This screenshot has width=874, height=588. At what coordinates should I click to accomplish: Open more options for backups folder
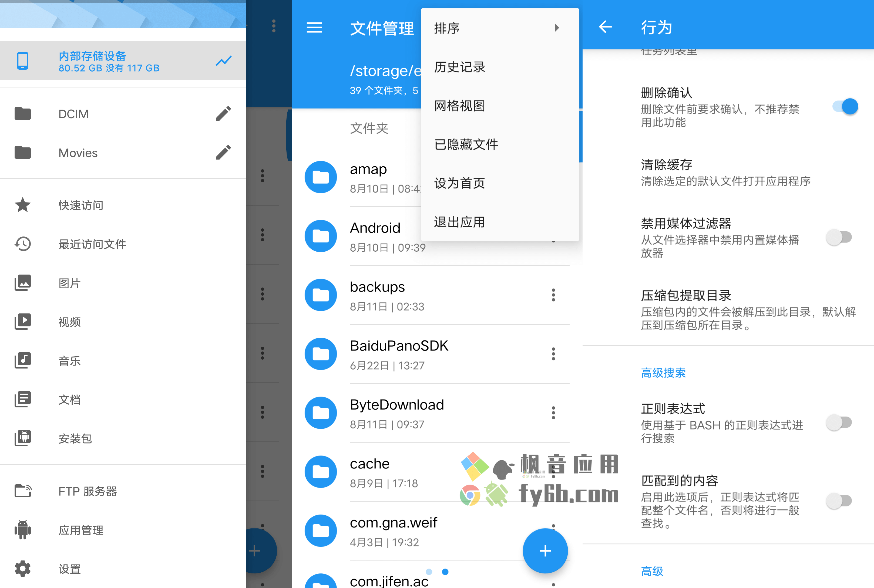(x=553, y=295)
